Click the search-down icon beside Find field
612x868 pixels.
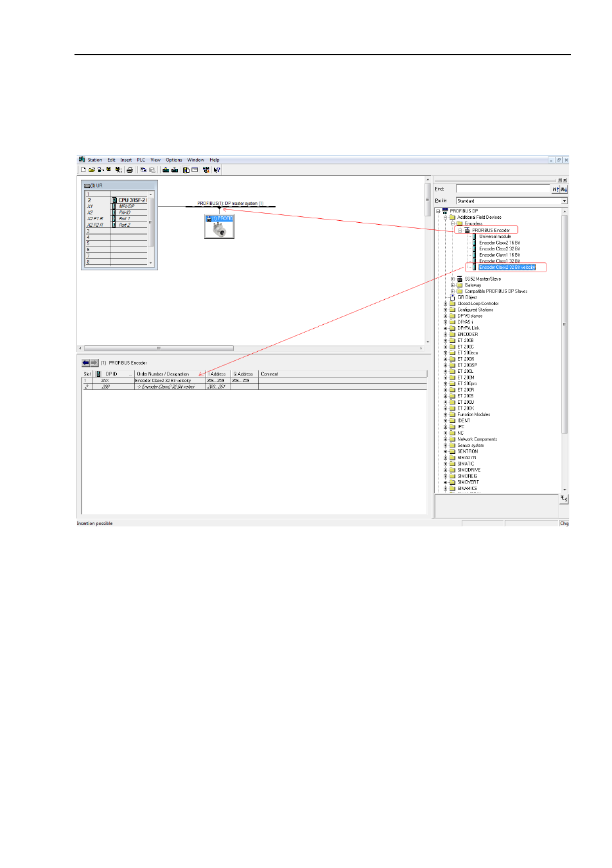coord(563,189)
